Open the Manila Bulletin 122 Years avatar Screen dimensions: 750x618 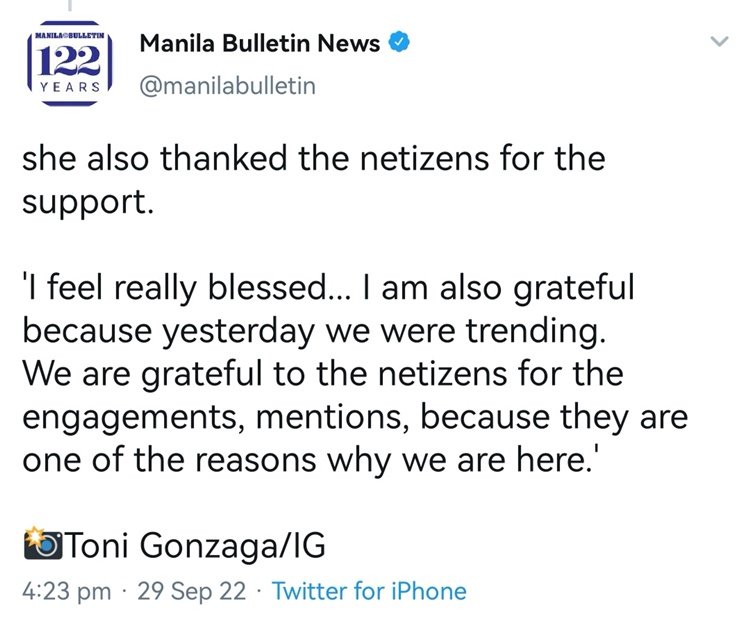70,63
